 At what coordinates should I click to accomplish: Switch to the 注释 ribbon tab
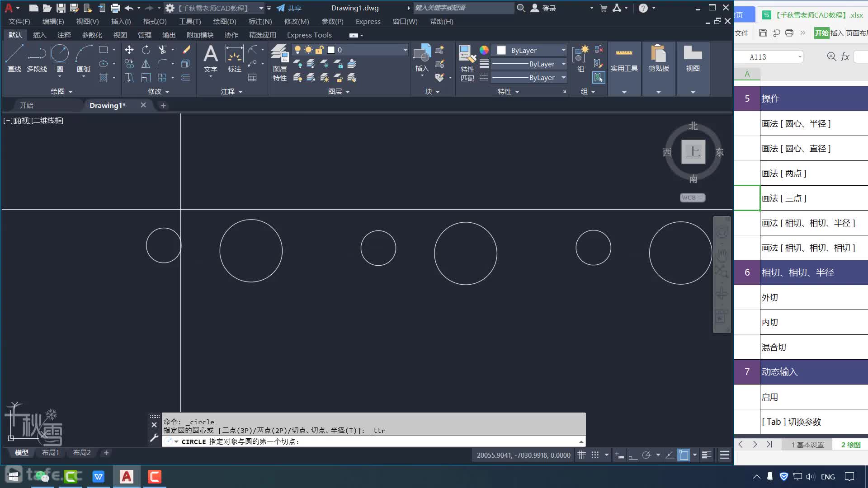click(64, 35)
